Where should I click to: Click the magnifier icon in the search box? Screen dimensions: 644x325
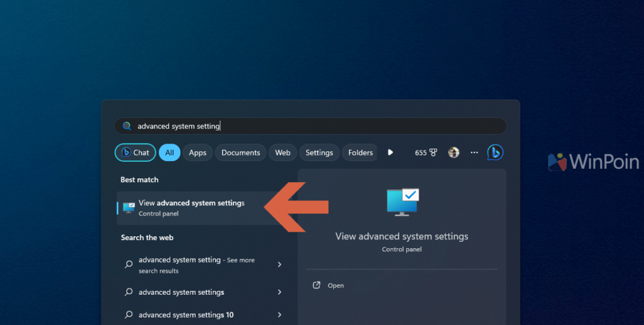127,126
